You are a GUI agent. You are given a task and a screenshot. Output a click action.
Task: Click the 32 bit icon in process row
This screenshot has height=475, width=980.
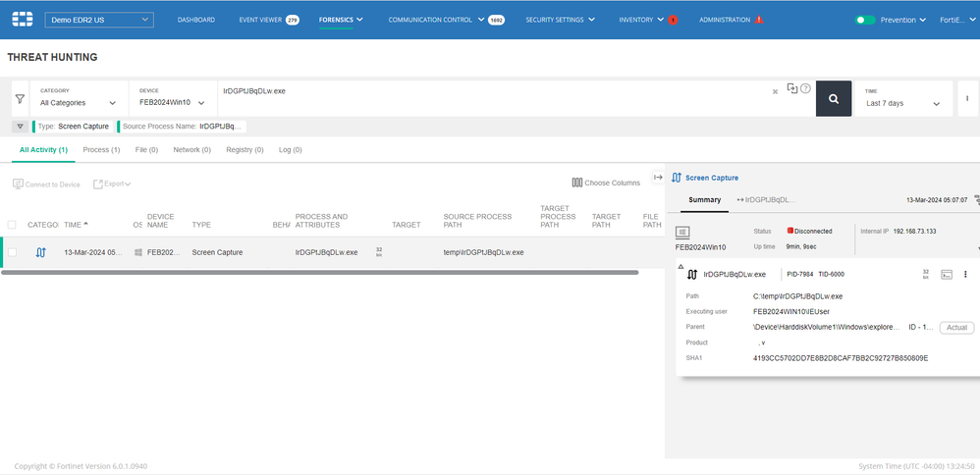coord(379,252)
